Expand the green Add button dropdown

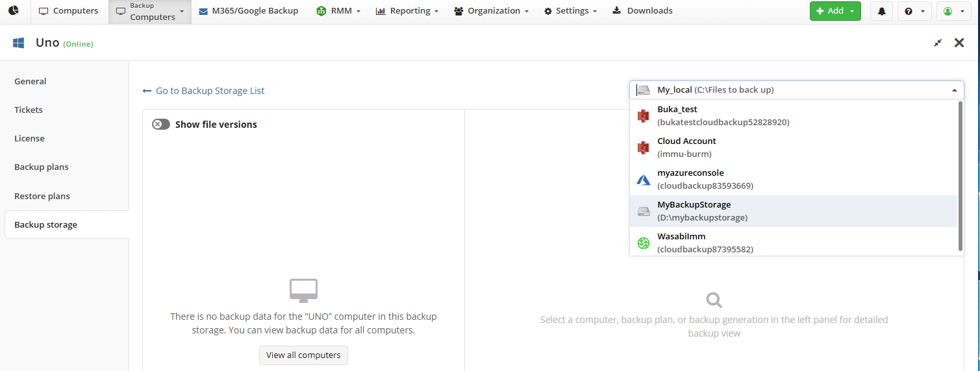click(835, 11)
